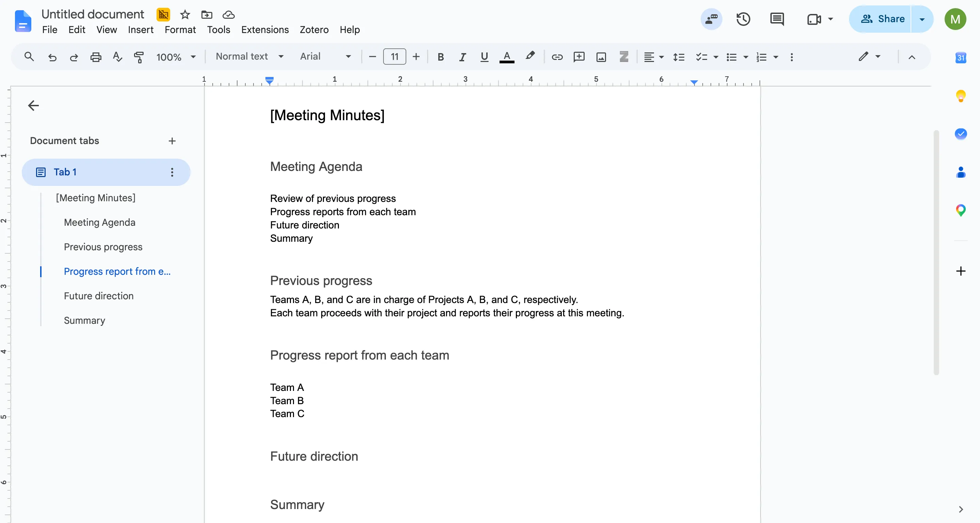Click the paint format roller icon
Image resolution: width=980 pixels, height=523 pixels.
pos(139,57)
